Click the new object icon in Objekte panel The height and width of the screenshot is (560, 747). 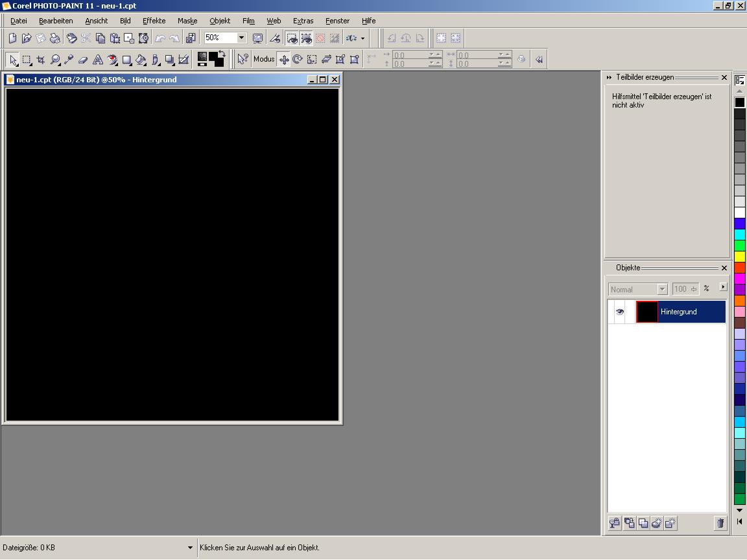point(670,523)
